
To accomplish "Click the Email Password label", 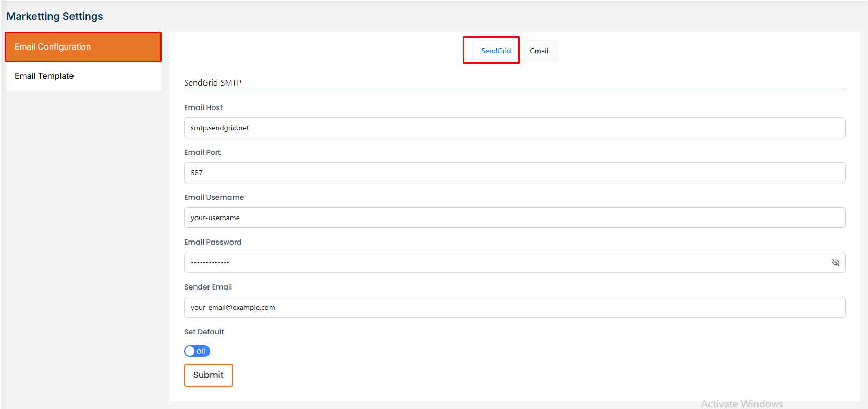I will click(x=213, y=242).
